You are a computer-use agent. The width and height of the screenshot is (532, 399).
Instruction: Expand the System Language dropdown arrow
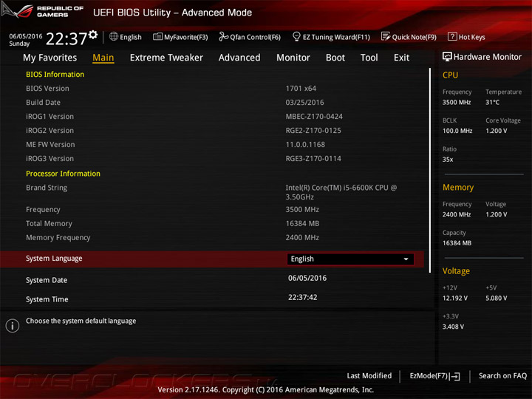(x=406, y=259)
